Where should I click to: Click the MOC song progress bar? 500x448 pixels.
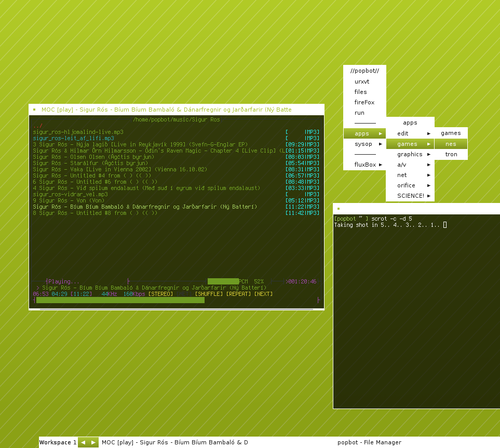[177, 300]
